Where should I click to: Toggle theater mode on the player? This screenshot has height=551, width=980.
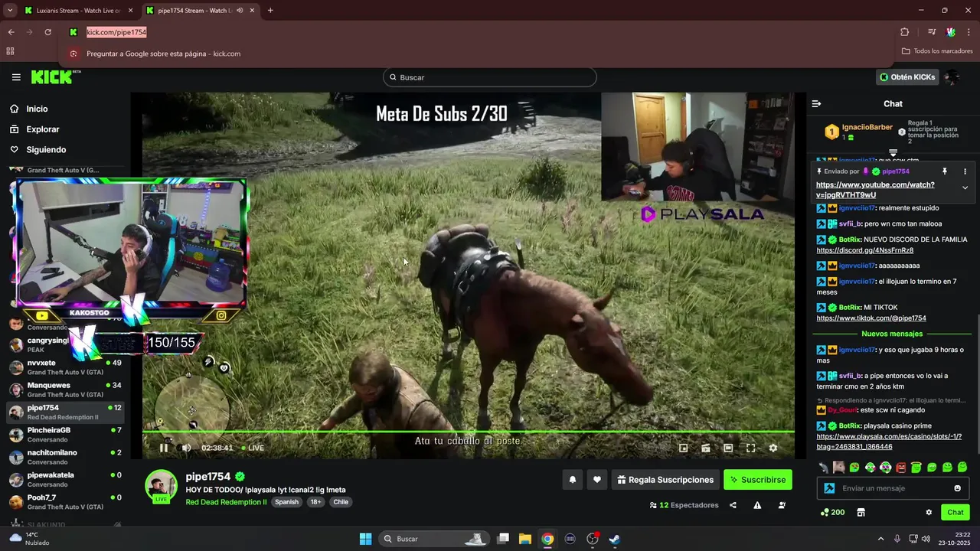coord(728,448)
